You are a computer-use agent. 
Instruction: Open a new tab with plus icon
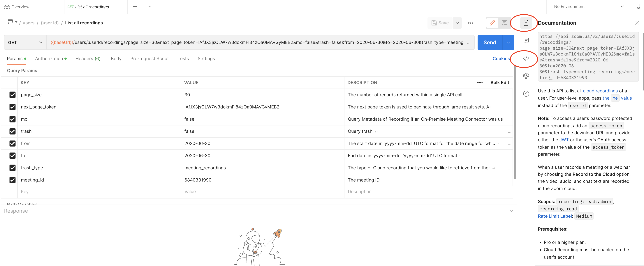click(135, 6)
